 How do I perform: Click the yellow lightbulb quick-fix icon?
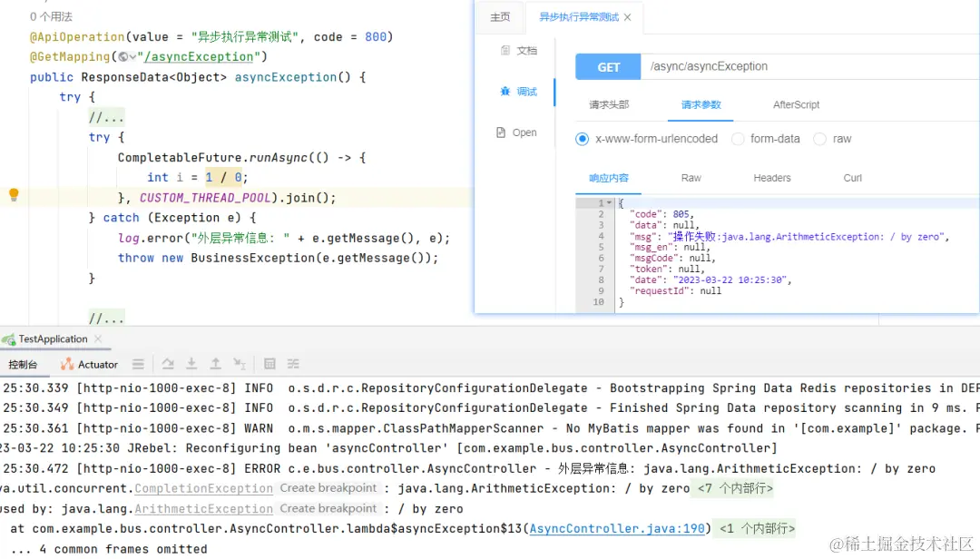(14, 194)
